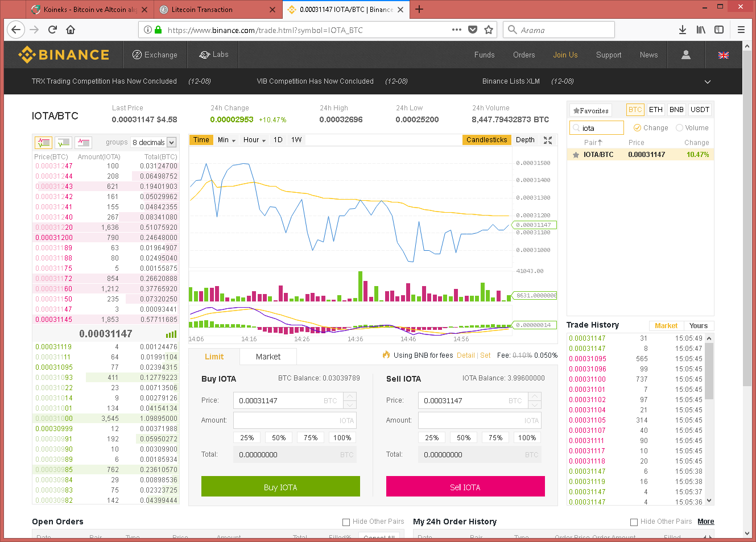Open the Firefox hamburger menu

[x=741, y=30]
